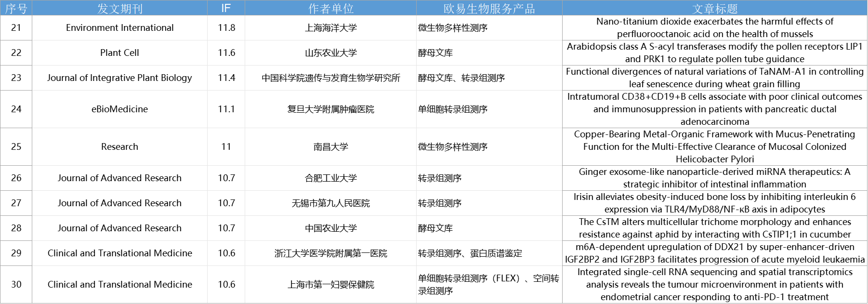Viewport: 868px width, 304px height.
Task: Click row number 24
Action: pyautogui.click(x=16, y=109)
